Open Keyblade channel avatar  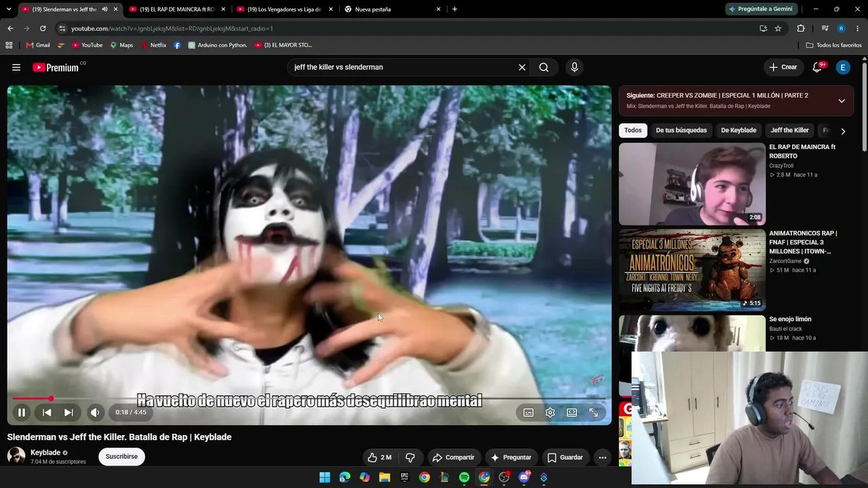coord(16,456)
